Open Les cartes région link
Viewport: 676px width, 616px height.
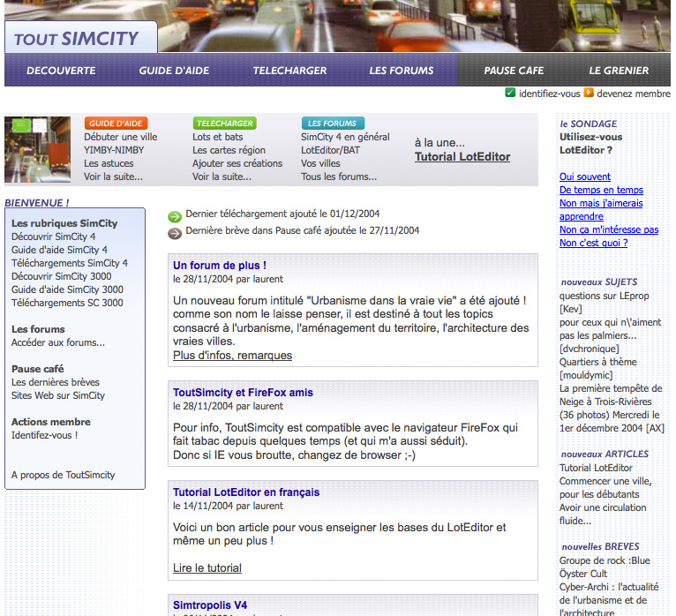pos(229,150)
